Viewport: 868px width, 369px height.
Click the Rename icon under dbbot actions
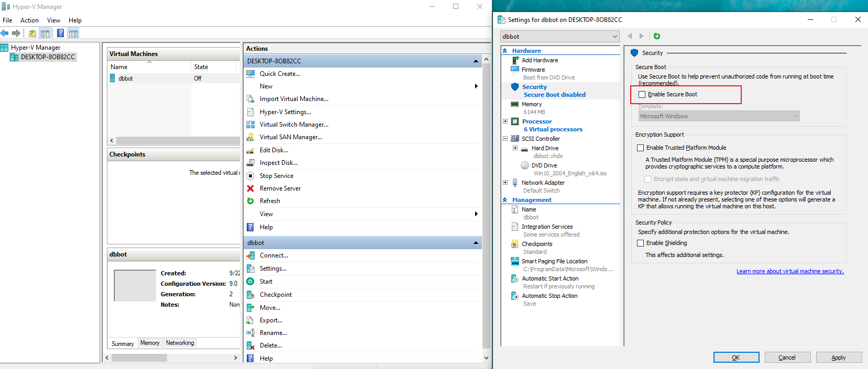pos(250,333)
